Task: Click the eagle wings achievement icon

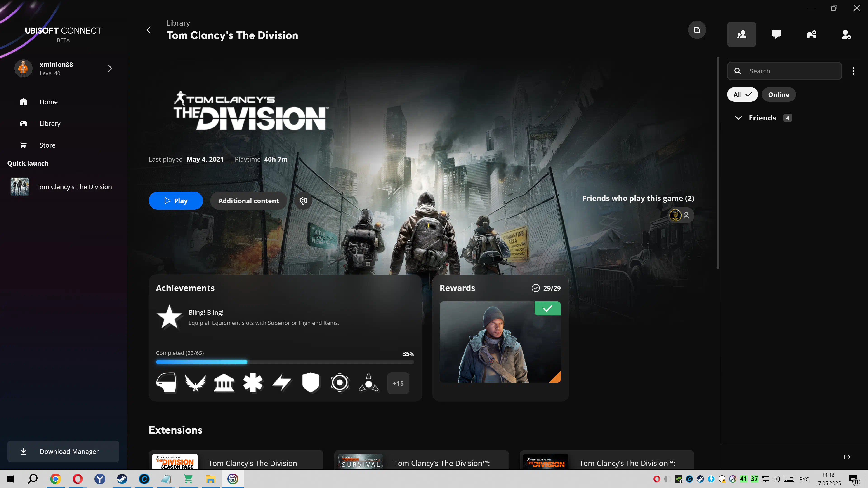Action: click(195, 383)
